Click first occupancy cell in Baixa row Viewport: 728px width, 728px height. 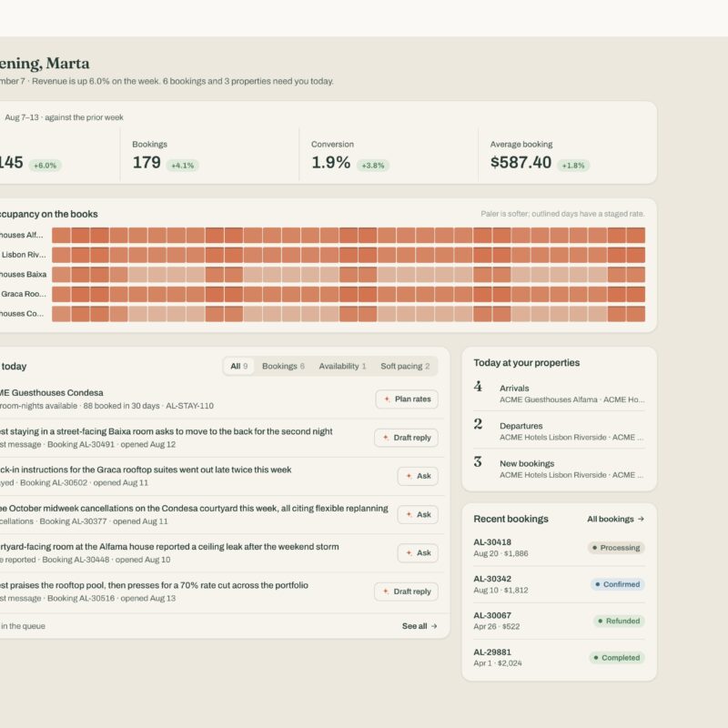click(x=61, y=275)
